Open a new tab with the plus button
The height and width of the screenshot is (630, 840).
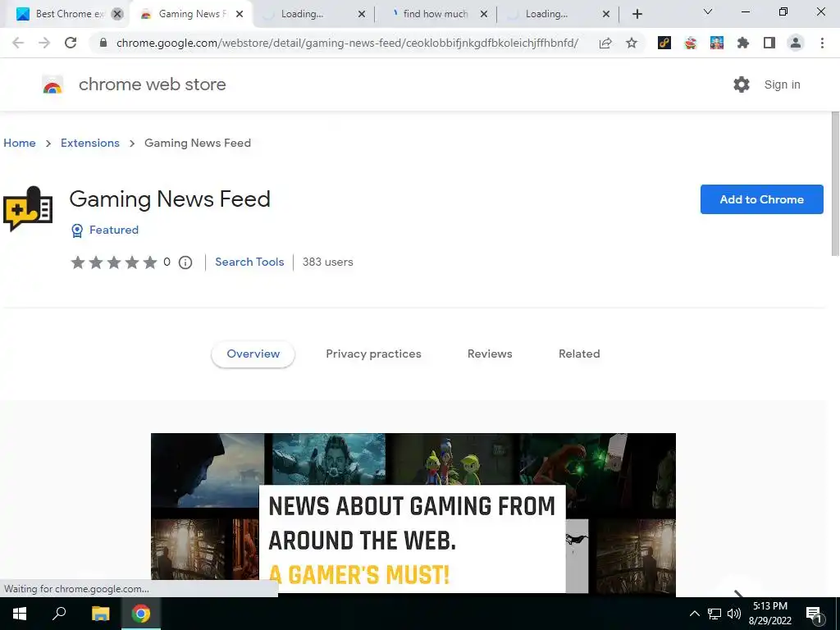coord(637,14)
